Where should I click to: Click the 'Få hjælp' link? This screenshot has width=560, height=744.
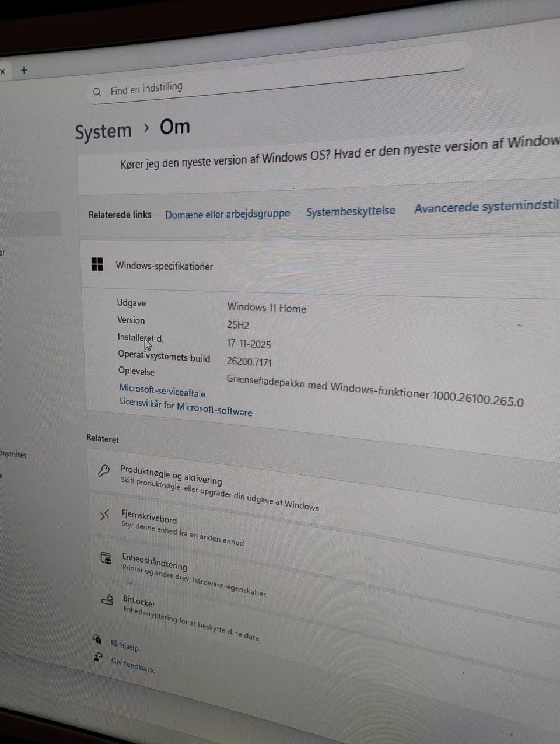click(x=124, y=646)
